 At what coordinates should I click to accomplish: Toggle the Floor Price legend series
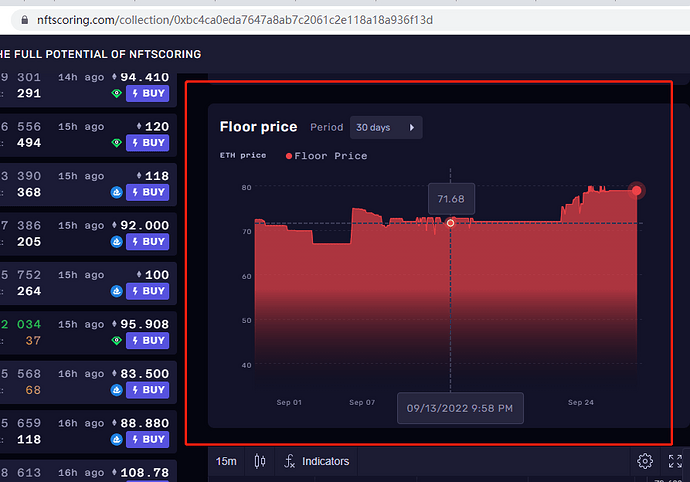(327, 156)
